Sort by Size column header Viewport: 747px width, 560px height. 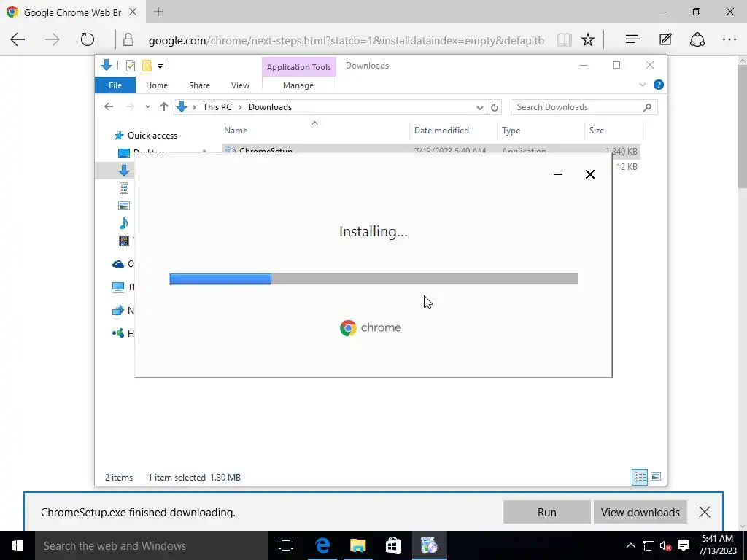click(x=614, y=131)
